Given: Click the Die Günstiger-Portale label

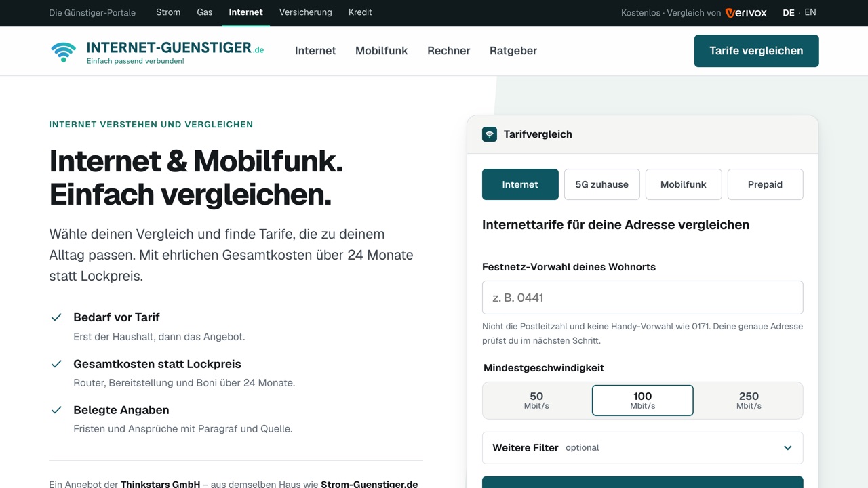Looking at the screenshot, I should 92,13.
